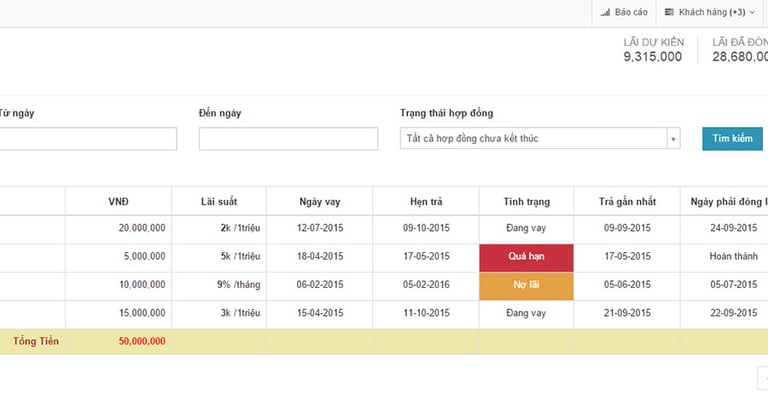
Task: Sort by the Lãi suất column header
Action: tap(219, 201)
